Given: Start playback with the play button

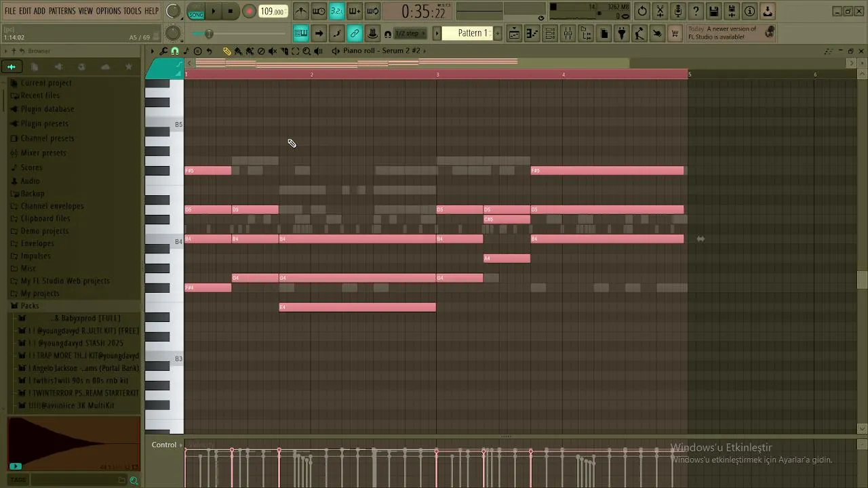Looking at the screenshot, I should (x=214, y=12).
